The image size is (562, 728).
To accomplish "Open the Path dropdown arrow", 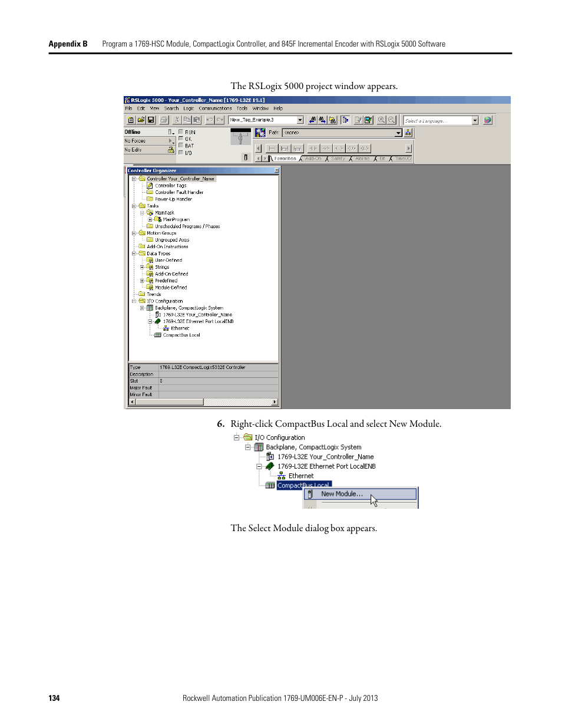I will click(x=398, y=133).
